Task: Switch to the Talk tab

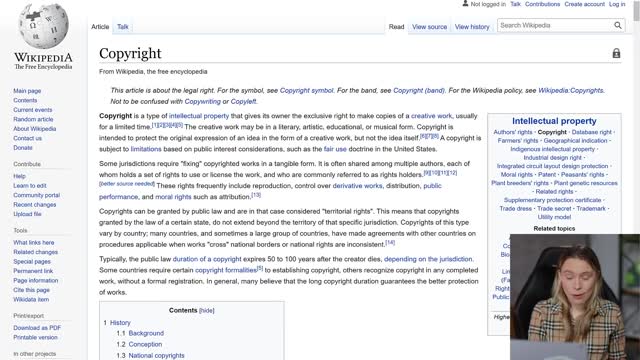Action: click(122, 27)
